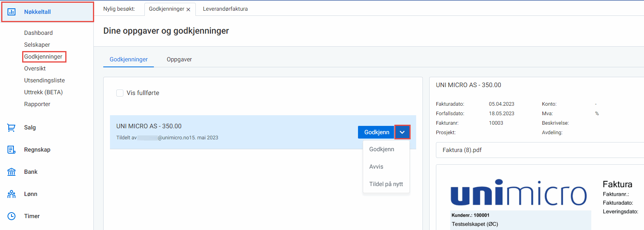Click the Forfallsdato value 18.05.2023
644x230 pixels.
(x=502, y=114)
